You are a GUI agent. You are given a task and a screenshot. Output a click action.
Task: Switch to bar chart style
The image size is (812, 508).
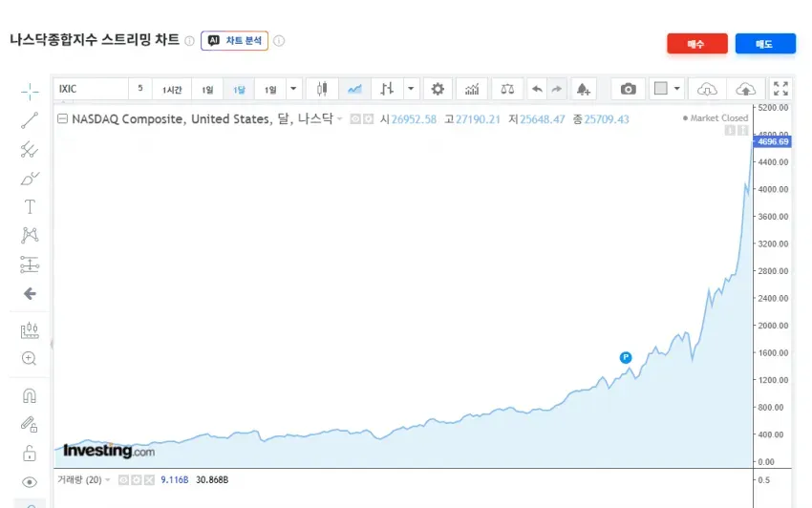click(x=387, y=89)
